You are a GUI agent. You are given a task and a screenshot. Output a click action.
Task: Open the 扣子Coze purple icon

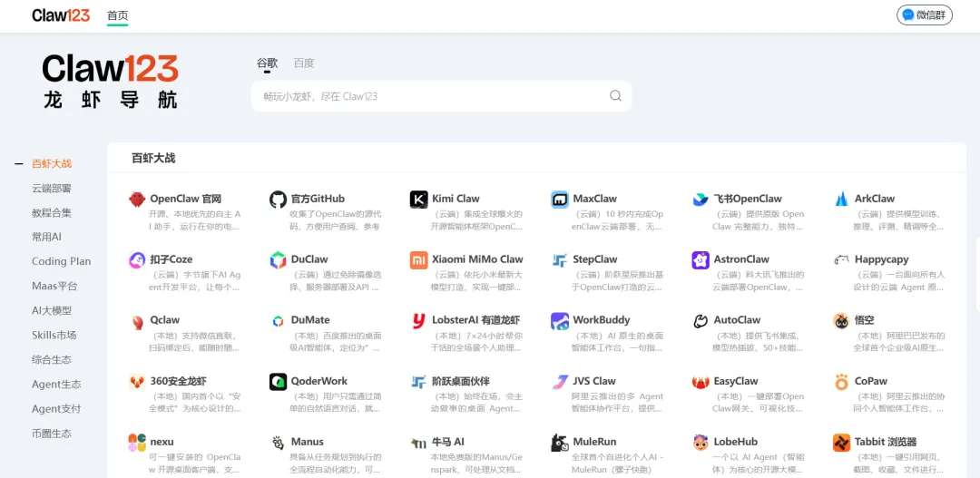click(137, 260)
